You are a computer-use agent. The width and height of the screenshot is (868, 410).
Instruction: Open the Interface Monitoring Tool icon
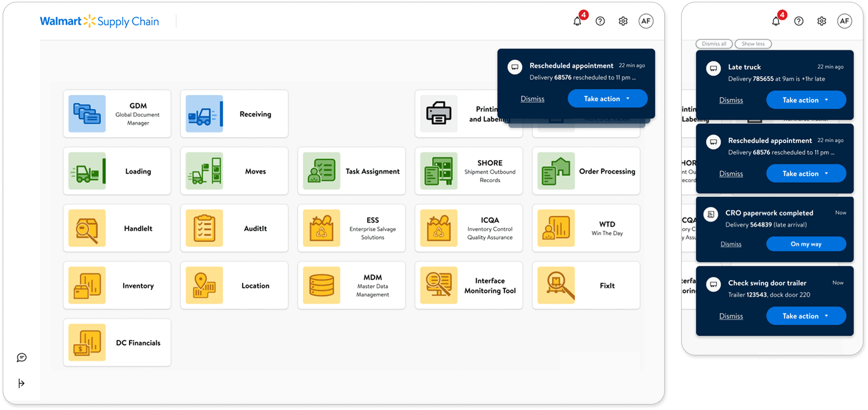pyautogui.click(x=439, y=285)
